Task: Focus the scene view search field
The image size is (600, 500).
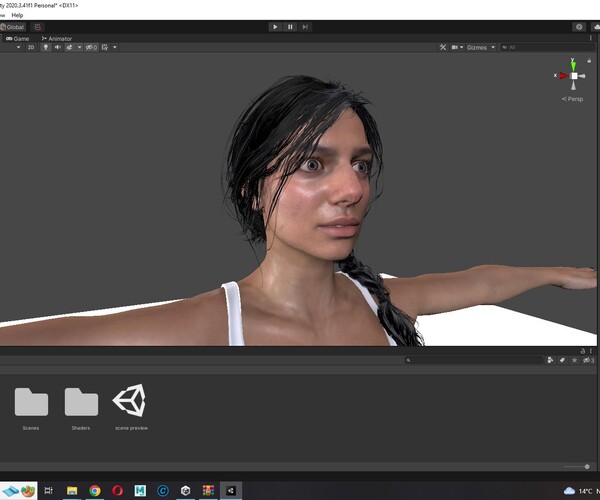Action: (548, 47)
